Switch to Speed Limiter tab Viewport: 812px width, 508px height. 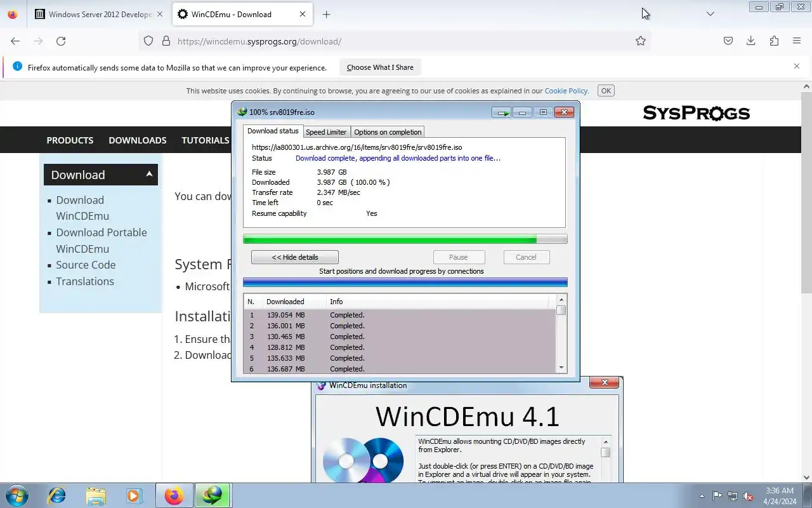326,132
